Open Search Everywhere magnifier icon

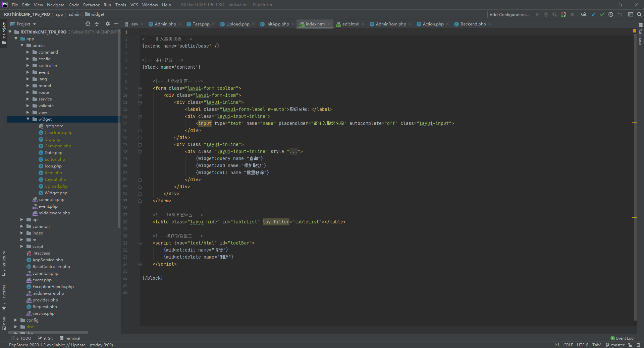coord(639,14)
